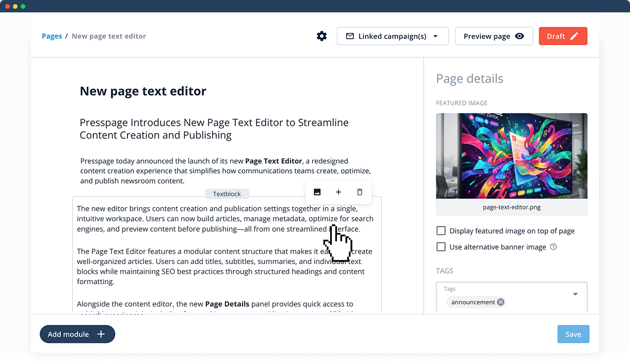Open page settings gear icon

pos(322,36)
